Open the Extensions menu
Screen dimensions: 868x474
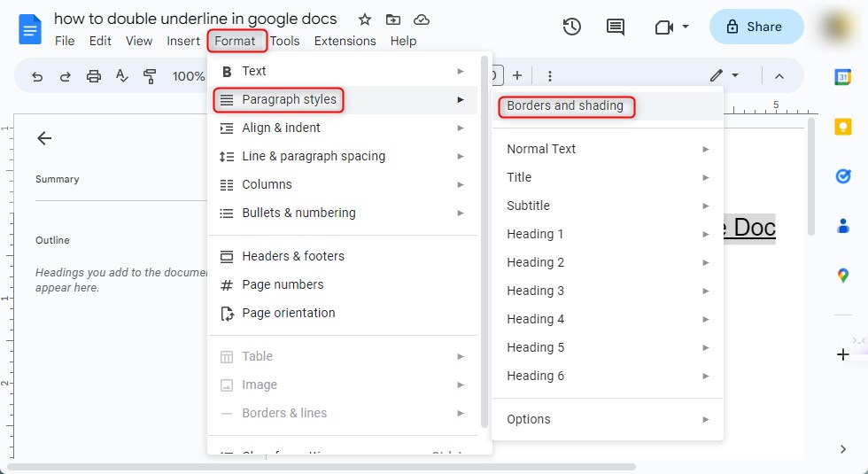tap(345, 41)
